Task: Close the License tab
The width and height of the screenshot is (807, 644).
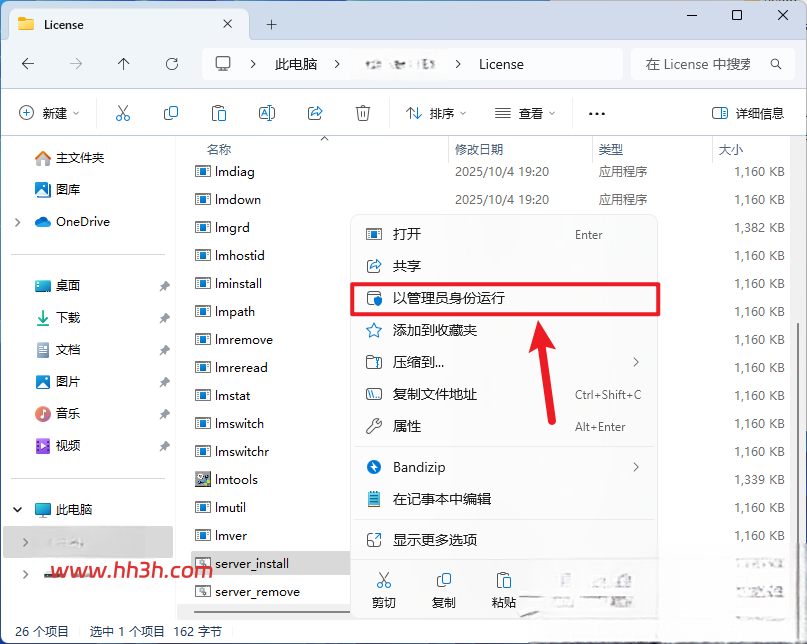Action: coord(227,24)
